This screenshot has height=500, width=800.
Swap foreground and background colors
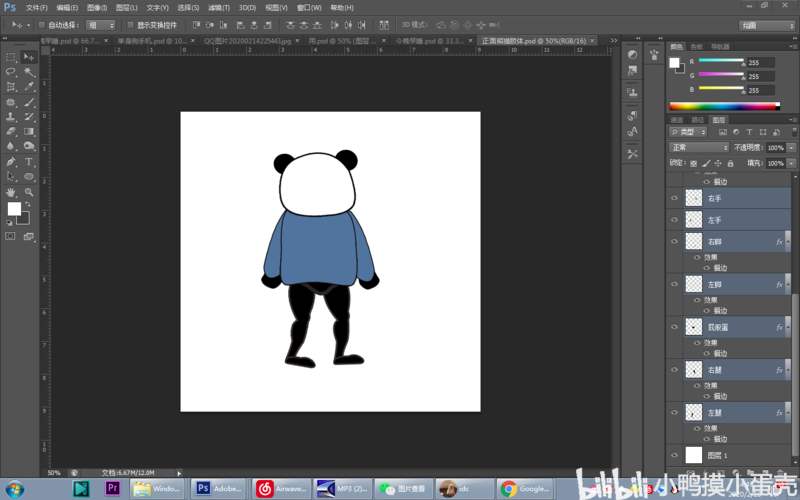(28, 204)
